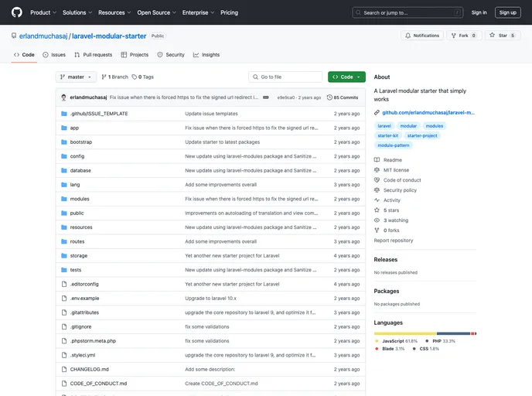Switch to the Projects tab
Image resolution: width=532 pixels, height=396 pixels.
coord(135,55)
